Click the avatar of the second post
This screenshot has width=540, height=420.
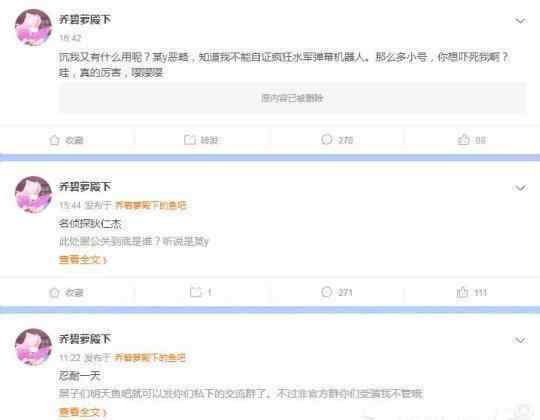click(33, 195)
